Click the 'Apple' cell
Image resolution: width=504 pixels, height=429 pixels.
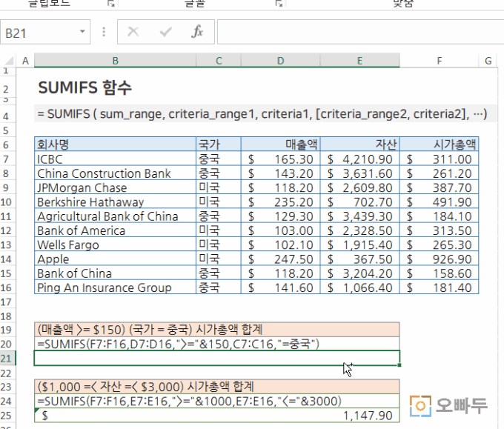click(x=115, y=259)
